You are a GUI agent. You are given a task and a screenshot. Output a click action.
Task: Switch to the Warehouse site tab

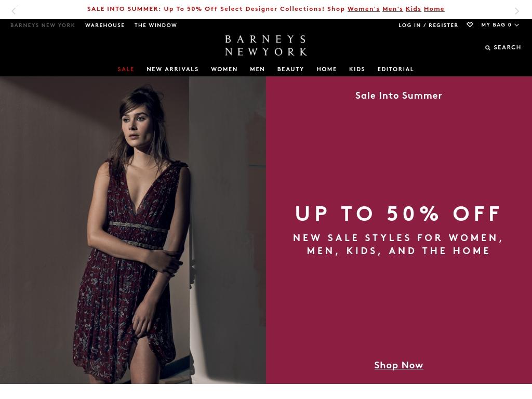click(x=105, y=25)
